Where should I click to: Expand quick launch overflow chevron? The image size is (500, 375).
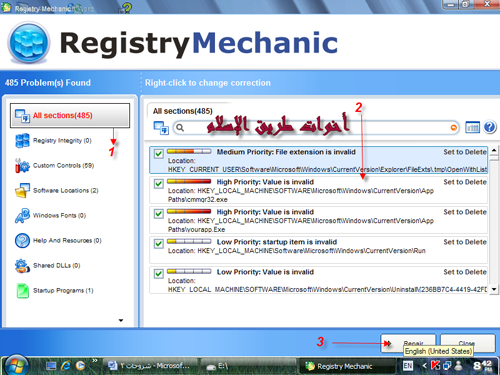coord(95,360)
